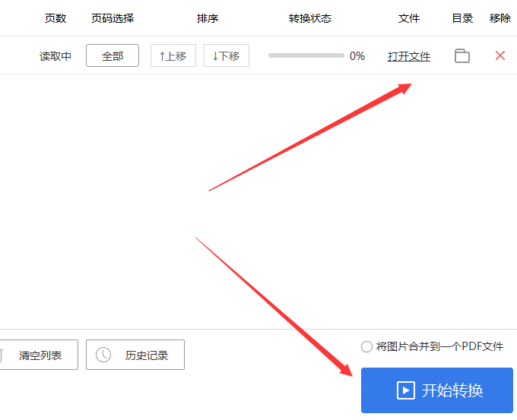Click the 转换状态 column header
Viewport: 517px width, 420px height.
click(x=310, y=18)
